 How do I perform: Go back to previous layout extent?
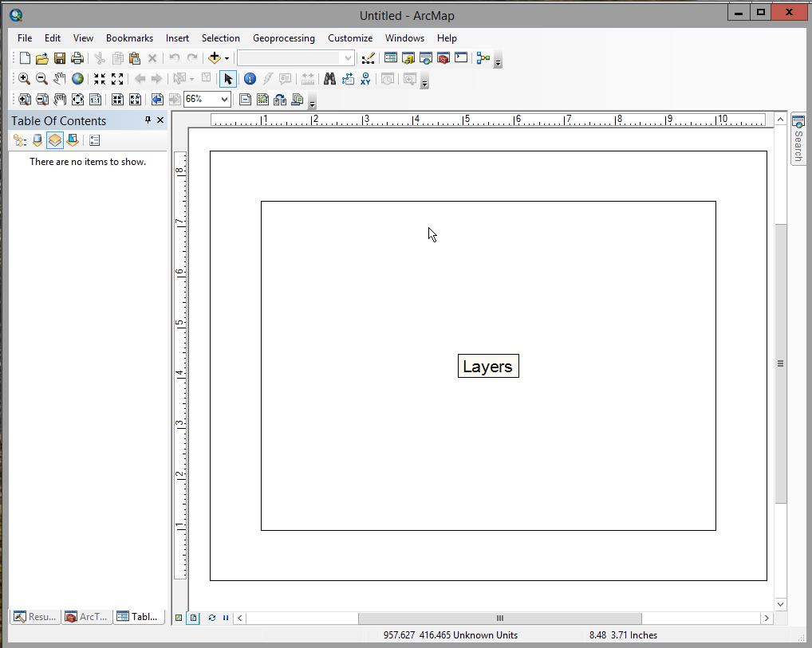coord(157,100)
